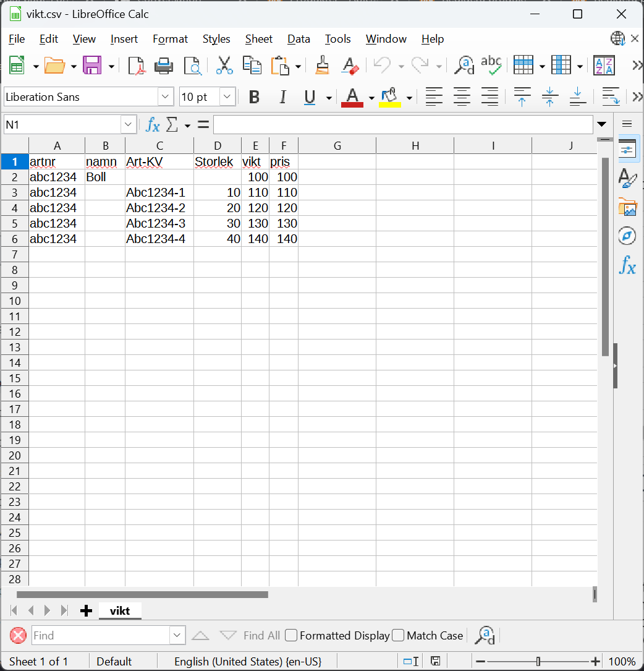Viewport: 644px width, 671px height.
Task: Expand the font name dropdown
Action: (x=166, y=97)
